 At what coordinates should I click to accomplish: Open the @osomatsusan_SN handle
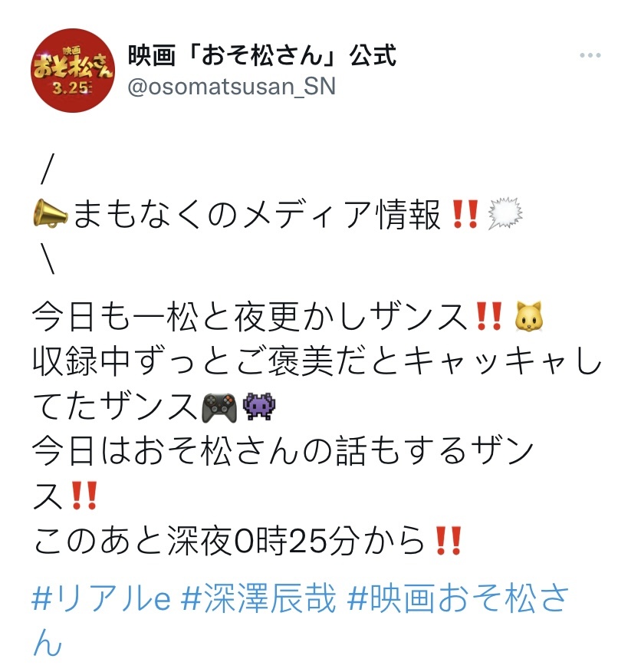[x=232, y=86]
